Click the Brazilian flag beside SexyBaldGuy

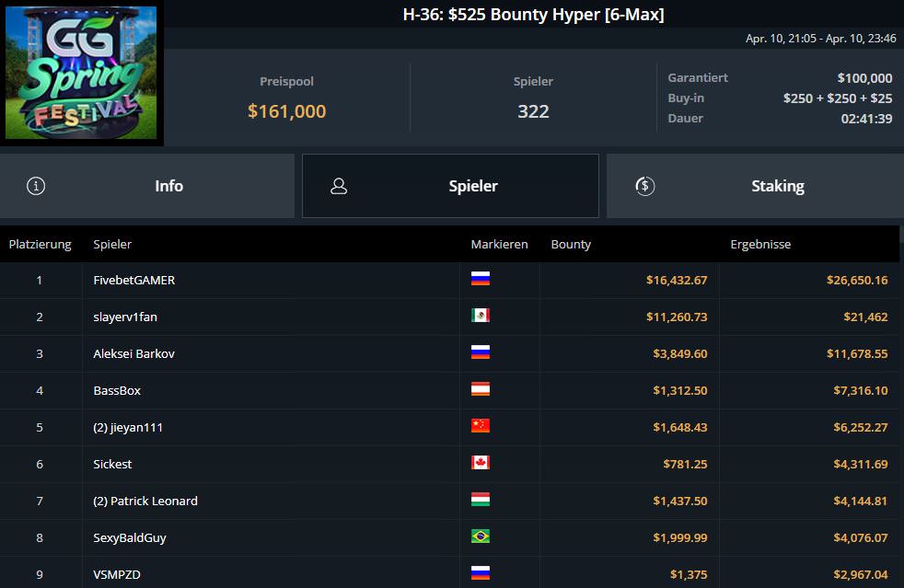pos(480,537)
